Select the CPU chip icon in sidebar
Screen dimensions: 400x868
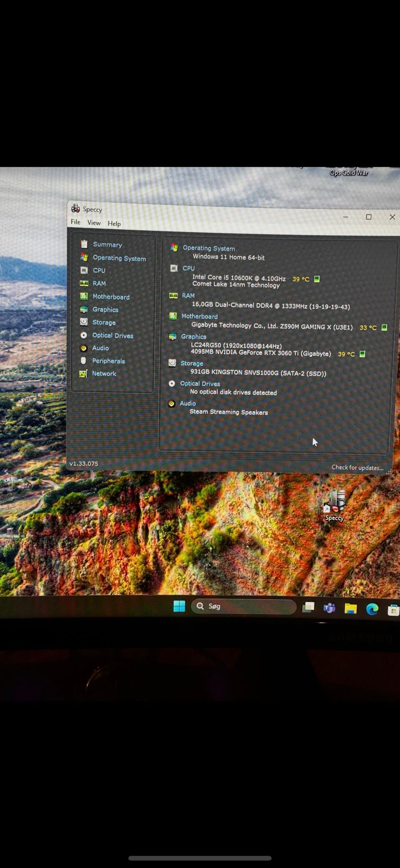click(84, 270)
